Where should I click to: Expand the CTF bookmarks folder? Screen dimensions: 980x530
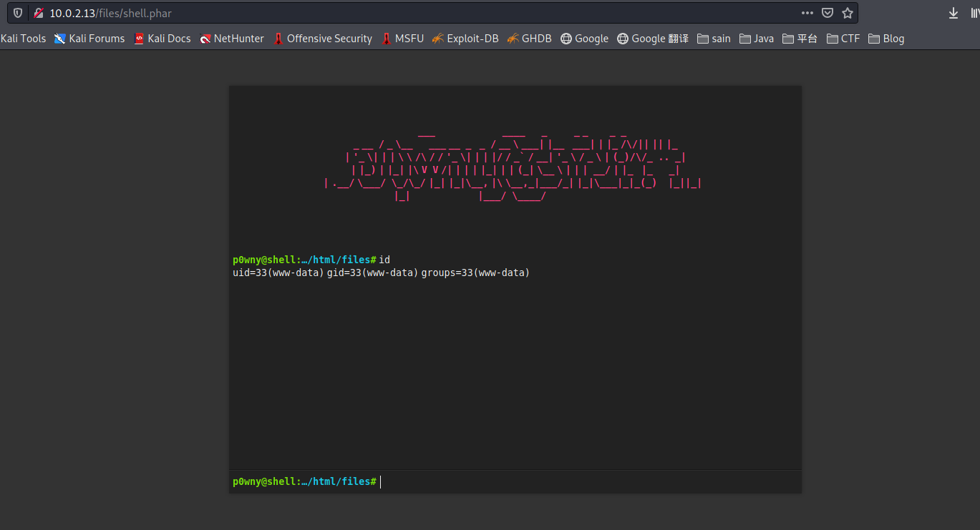pyautogui.click(x=843, y=39)
